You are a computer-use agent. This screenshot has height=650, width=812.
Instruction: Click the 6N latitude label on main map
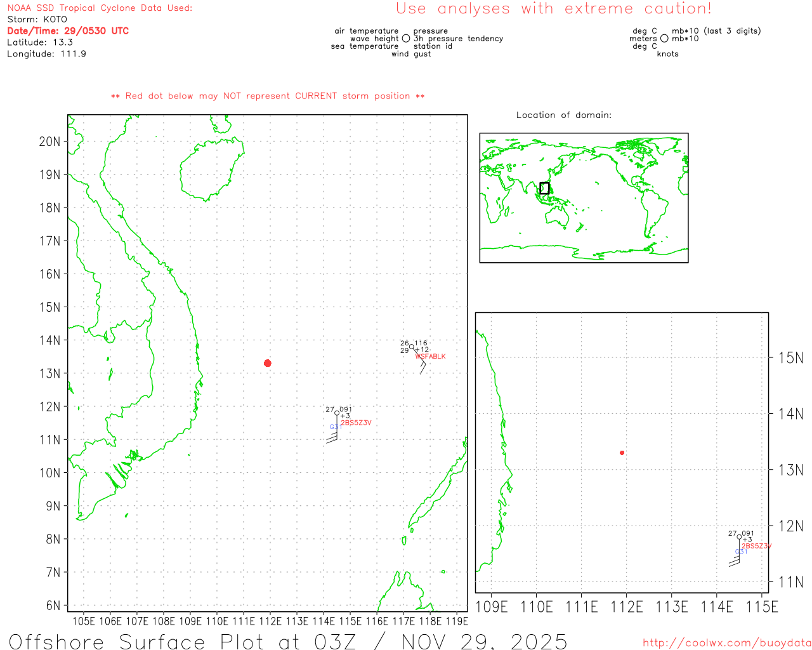point(53,606)
